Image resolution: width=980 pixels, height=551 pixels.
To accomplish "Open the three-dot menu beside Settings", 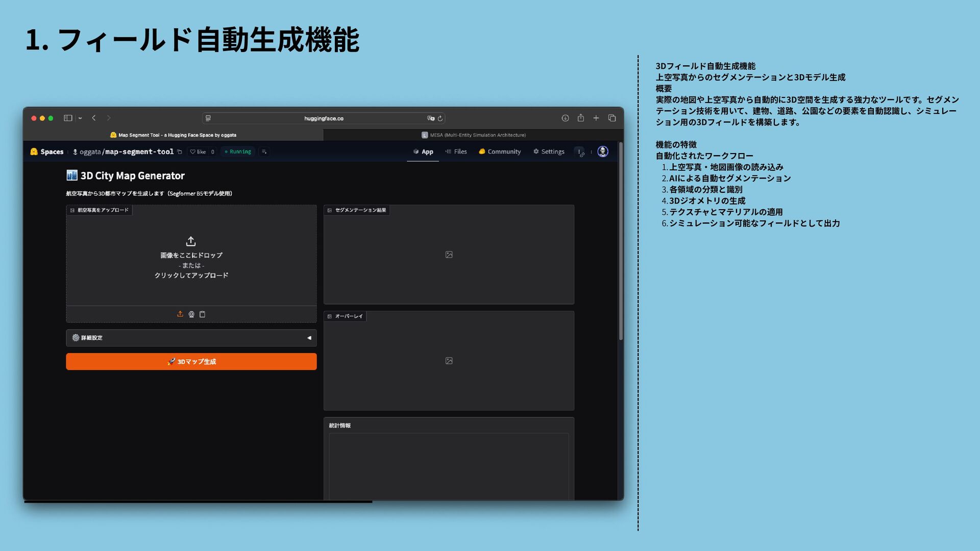I will [x=579, y=152].
